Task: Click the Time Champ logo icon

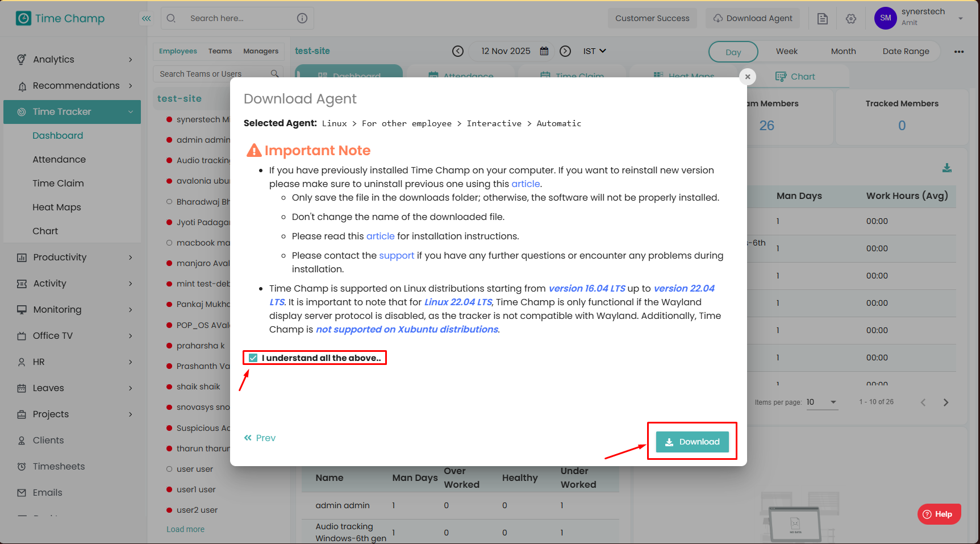Action: [23, 18]
